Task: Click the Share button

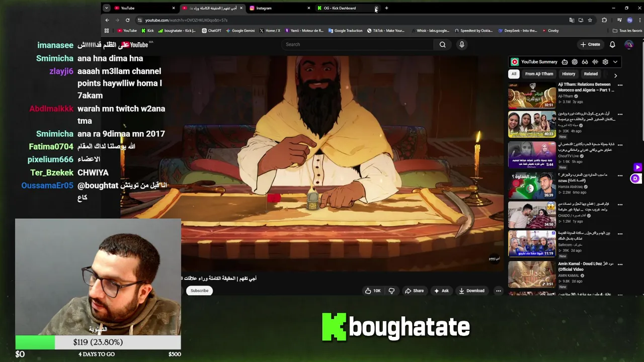Action: point(414,291)
